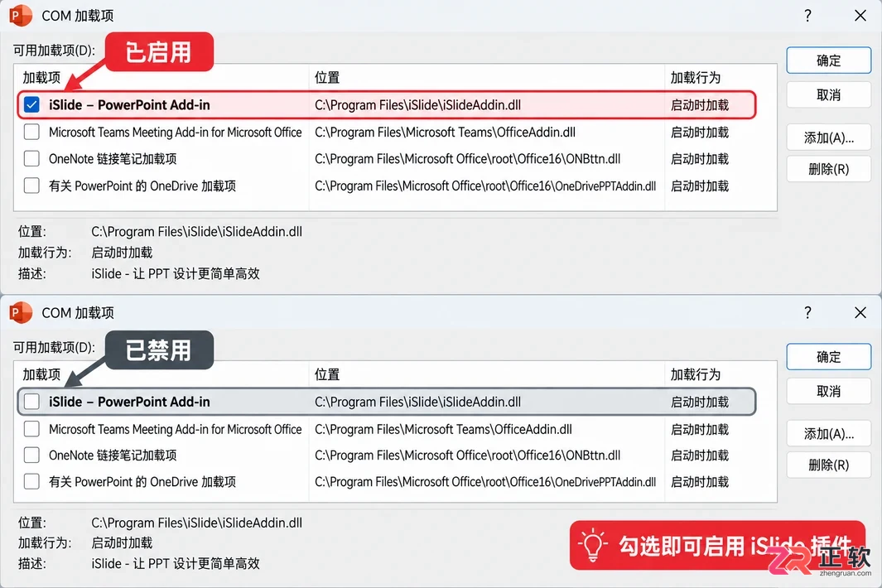Click OneDrivePPTAddin.dll path in upper dialog
This screenshot has height=588, width=882.
(x=485, y=186)
